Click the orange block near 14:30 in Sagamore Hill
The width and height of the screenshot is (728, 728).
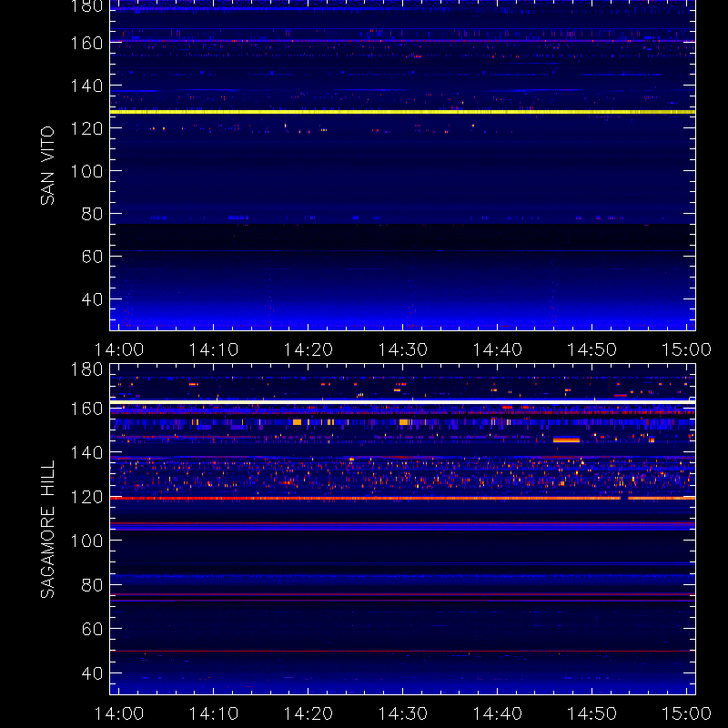404,422
